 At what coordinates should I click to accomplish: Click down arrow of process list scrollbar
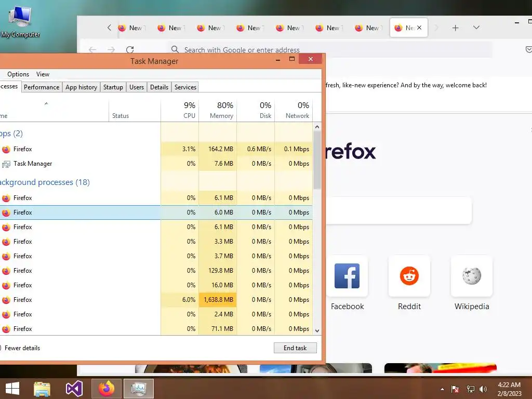coord(317,331)
